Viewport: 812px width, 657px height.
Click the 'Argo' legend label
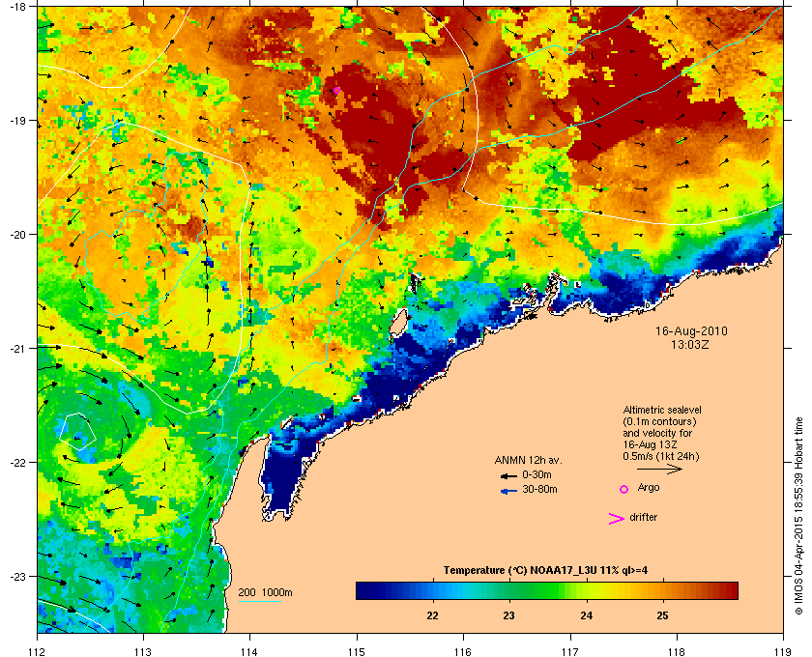649,487
